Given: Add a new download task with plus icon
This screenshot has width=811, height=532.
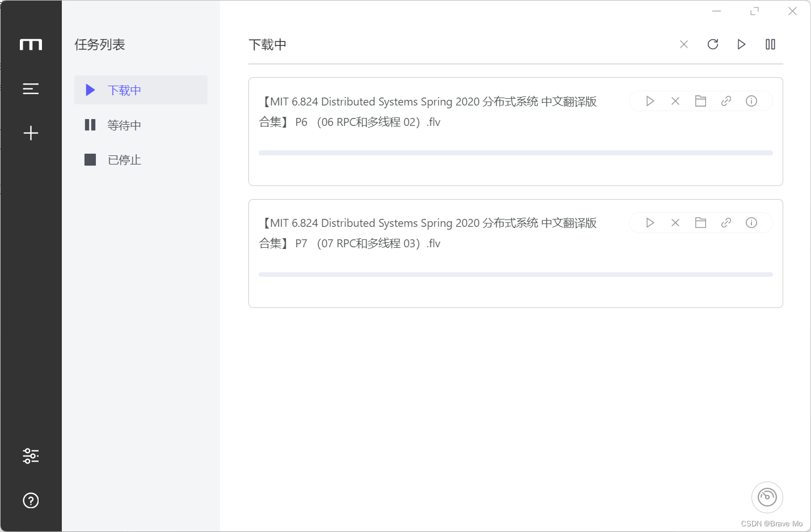Looking at the screenshot, I should 31,133.
